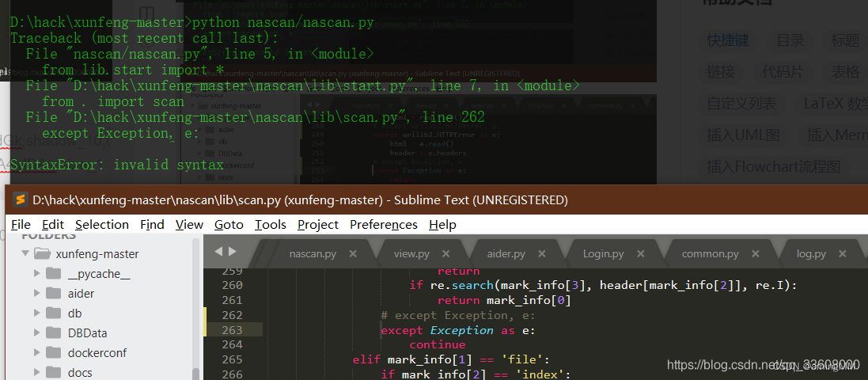
Task: Click 'return mark_info[0]' on line 261
Action: (504, 300)
